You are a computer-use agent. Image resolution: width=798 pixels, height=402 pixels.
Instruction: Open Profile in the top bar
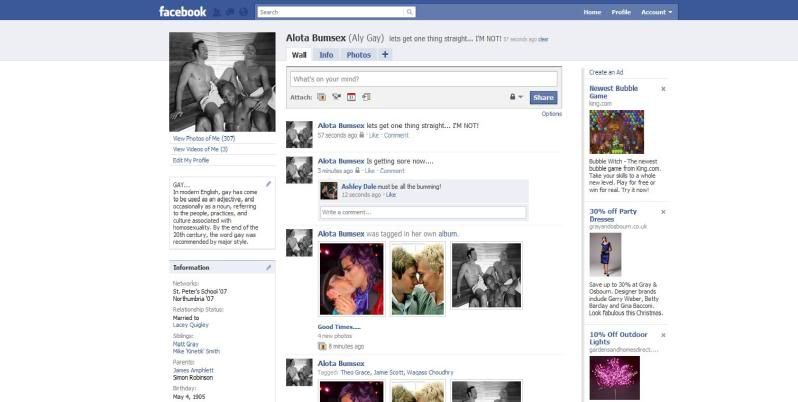(621, 12)
